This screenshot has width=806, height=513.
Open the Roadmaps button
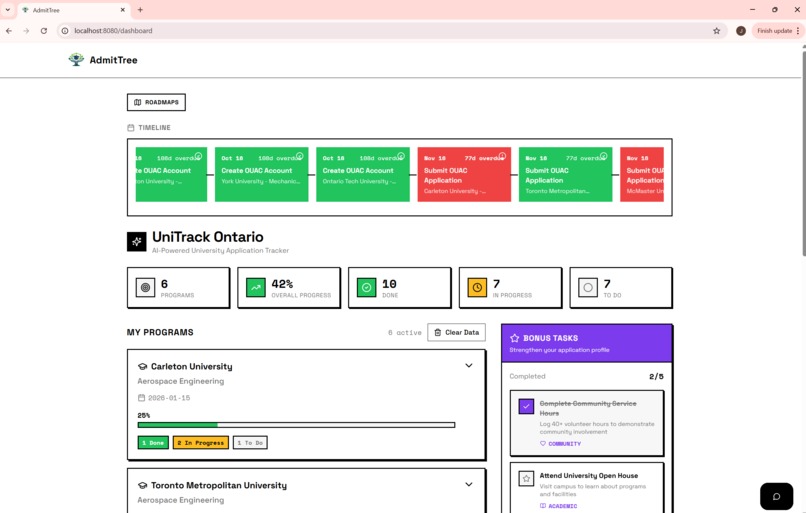[x=156, y=102]
